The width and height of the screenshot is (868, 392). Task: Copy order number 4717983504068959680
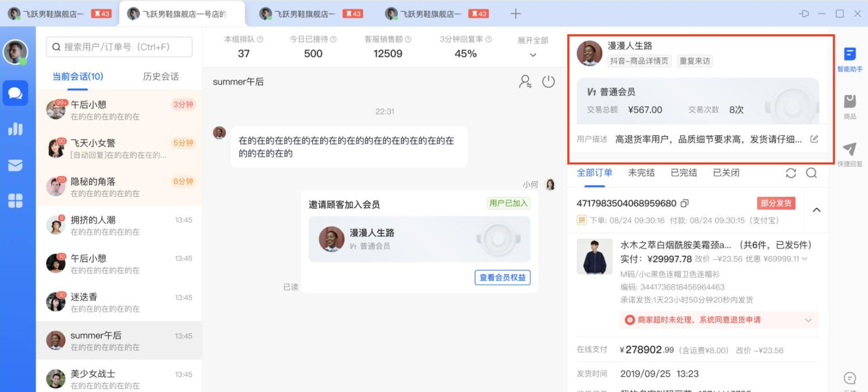coord(685,203)
